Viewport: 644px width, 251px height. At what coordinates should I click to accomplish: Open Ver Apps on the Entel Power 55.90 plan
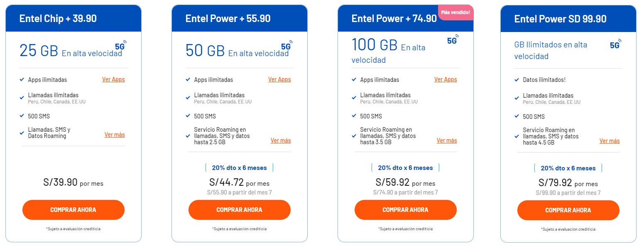click(279, 79)
